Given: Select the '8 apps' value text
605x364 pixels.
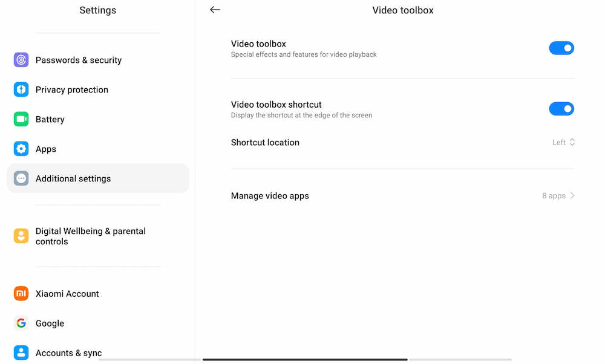Looking at the screenshot, I should [554, 195].
